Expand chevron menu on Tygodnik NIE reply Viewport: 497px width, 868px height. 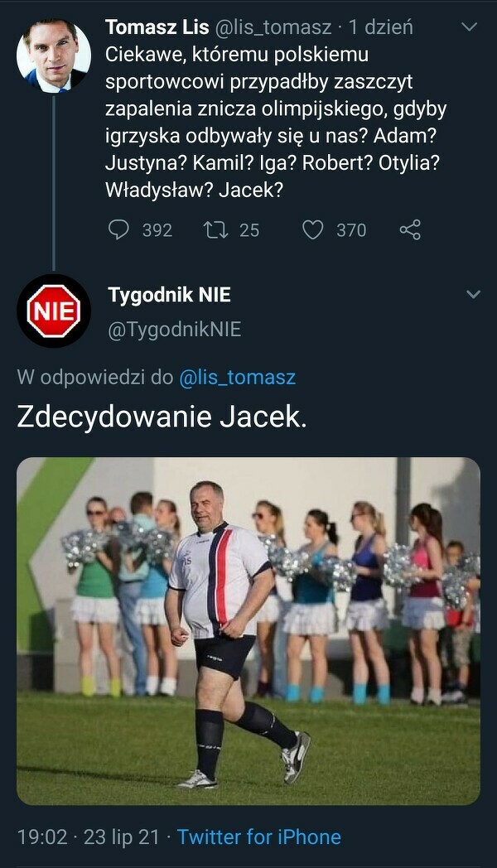(x=473, y=295)
